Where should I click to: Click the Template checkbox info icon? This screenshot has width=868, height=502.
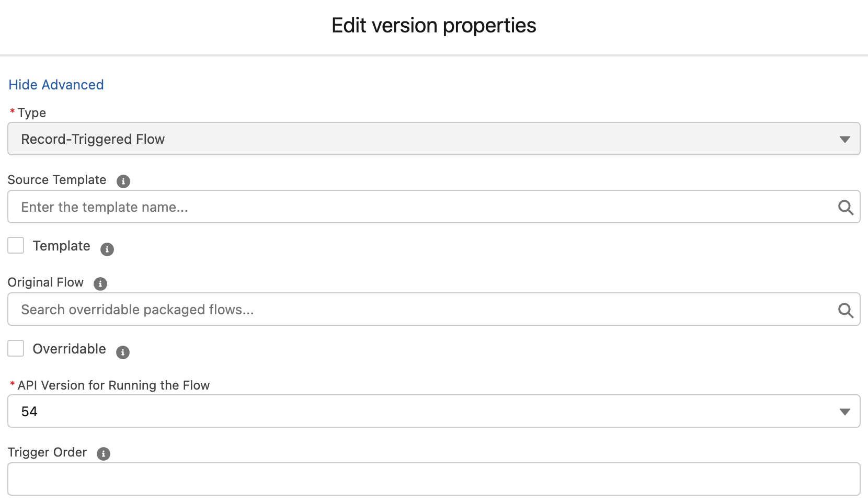click(107, 249)
